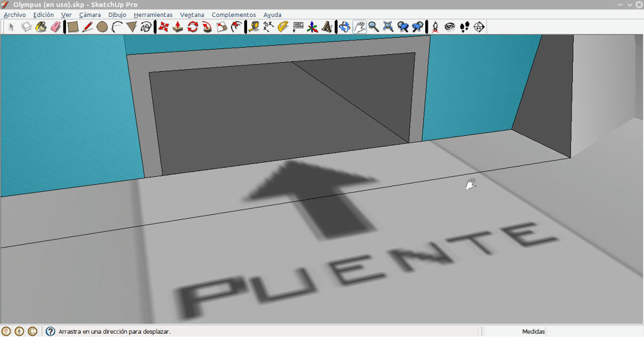Open the Archivo menu

[14, 15]
